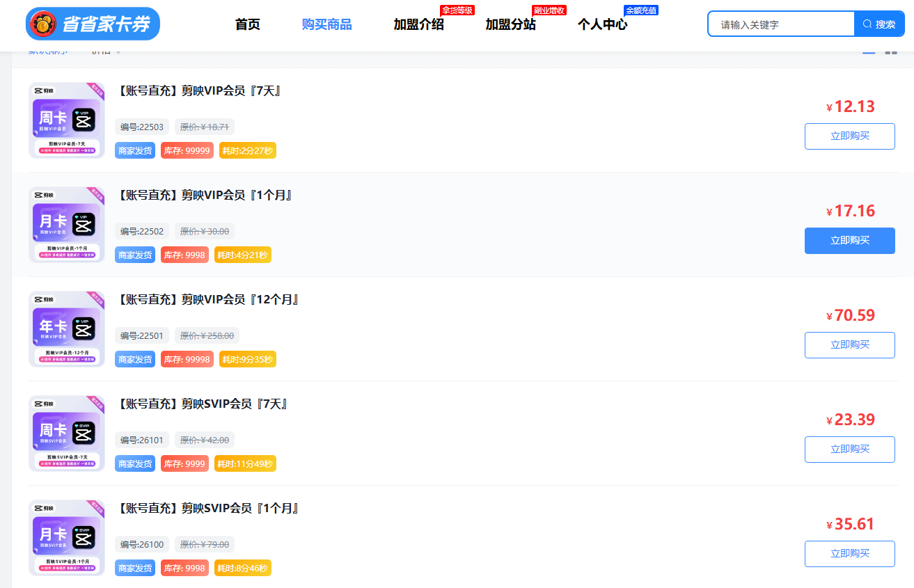Open product title 剪映SVIP会员『7天』
The width and height of the screenshot is (914, 588).
[x=201, y=404]
